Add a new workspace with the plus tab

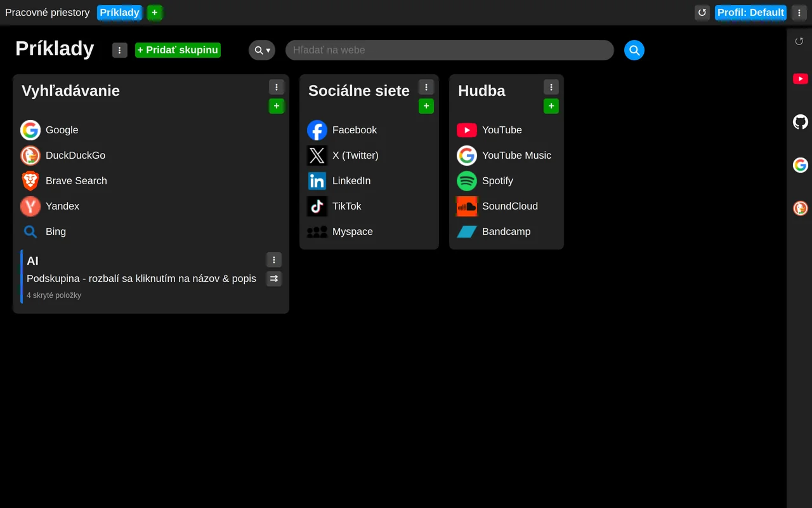(155, 13)
